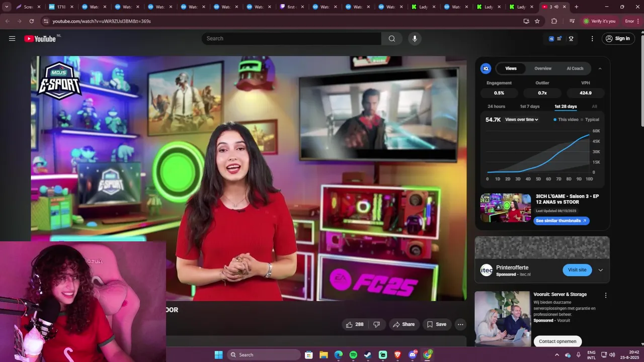Open the browser extensions puzzle icon
644x362 pixels.
pos(554,21)
